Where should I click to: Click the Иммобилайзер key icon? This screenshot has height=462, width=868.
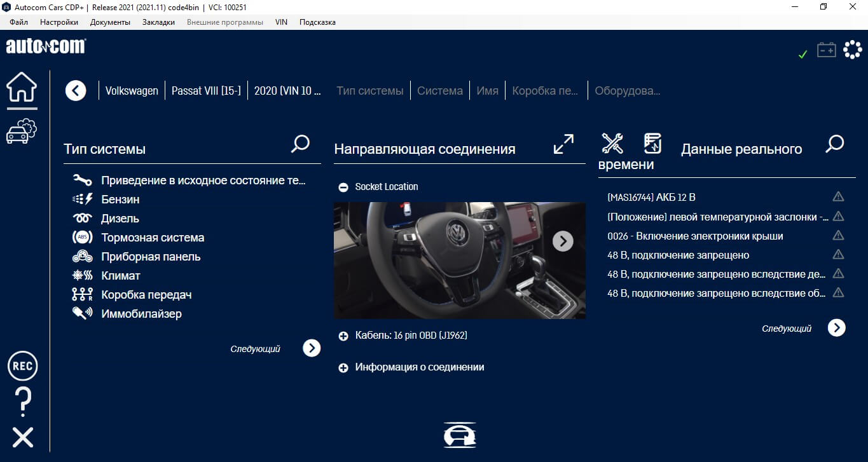83,314
